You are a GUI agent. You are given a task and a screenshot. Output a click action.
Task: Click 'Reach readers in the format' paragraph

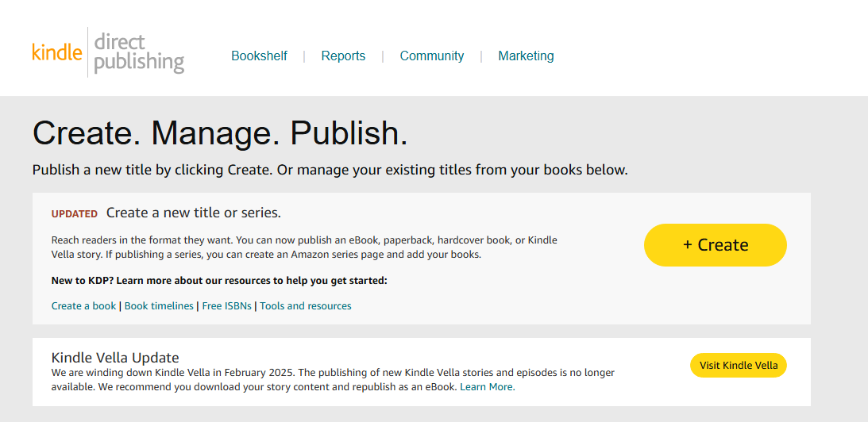coord(304,247)
